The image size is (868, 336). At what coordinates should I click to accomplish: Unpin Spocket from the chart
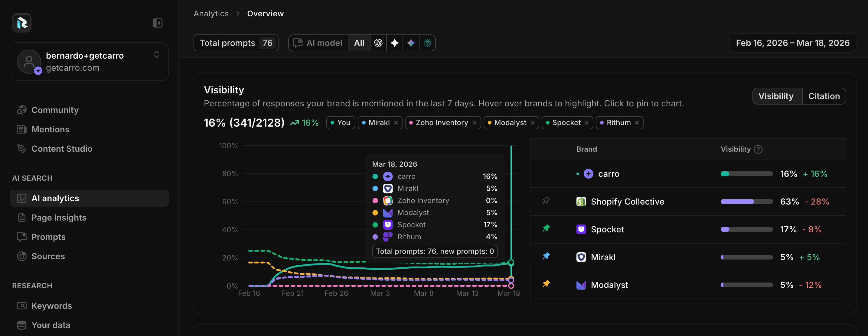(x=546, y=228)
